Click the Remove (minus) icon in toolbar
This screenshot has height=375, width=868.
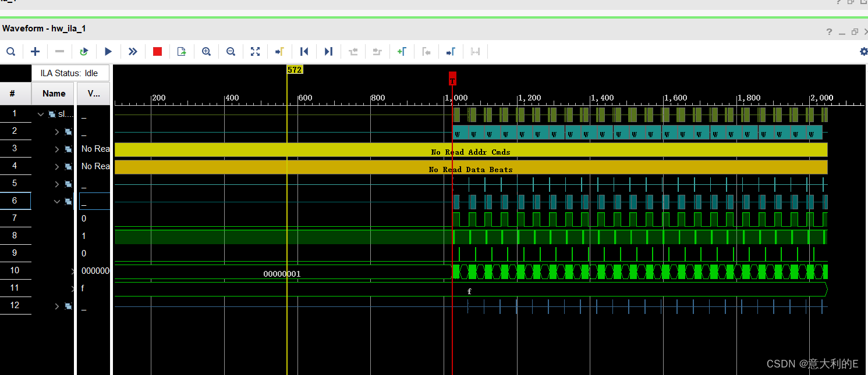pyautogui.click(x=59, y=52)
